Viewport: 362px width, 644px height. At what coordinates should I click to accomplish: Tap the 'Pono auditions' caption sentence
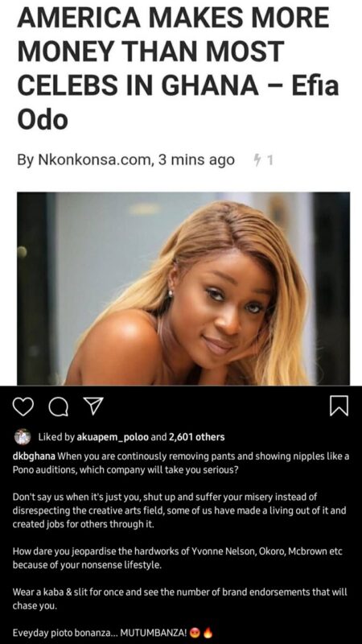pyautogui.click(x=125, y=470)
